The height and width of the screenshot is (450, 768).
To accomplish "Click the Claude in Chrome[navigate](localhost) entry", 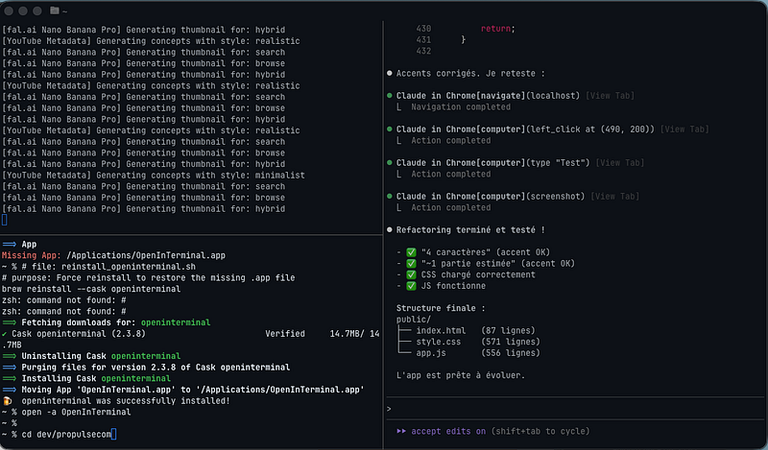I will pyautogui.click(x=488, y=95).
